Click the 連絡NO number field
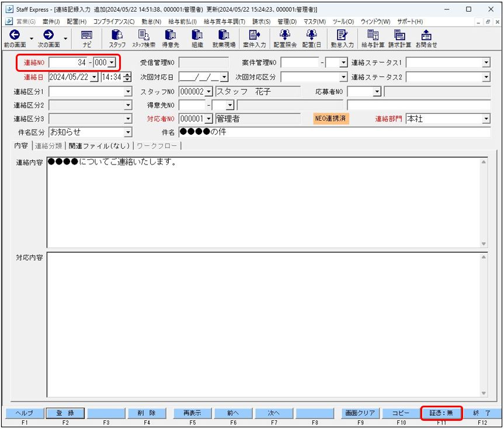 point(68,62)
